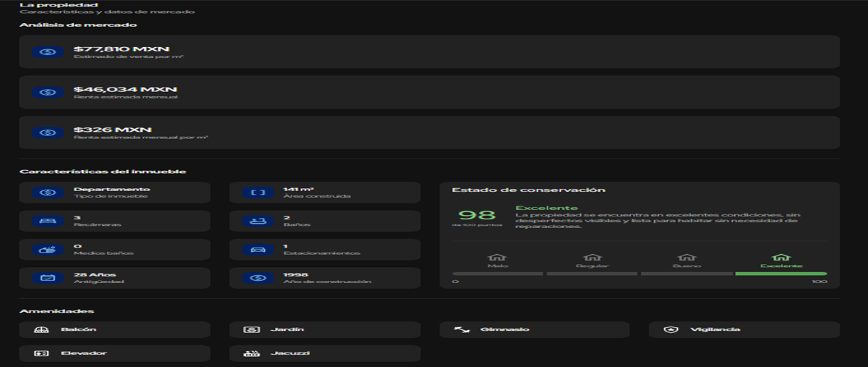This screenshot has width=868, height=367.
Task: Click the Vigilancia shield icon
Action: click(x=671, y=330)
